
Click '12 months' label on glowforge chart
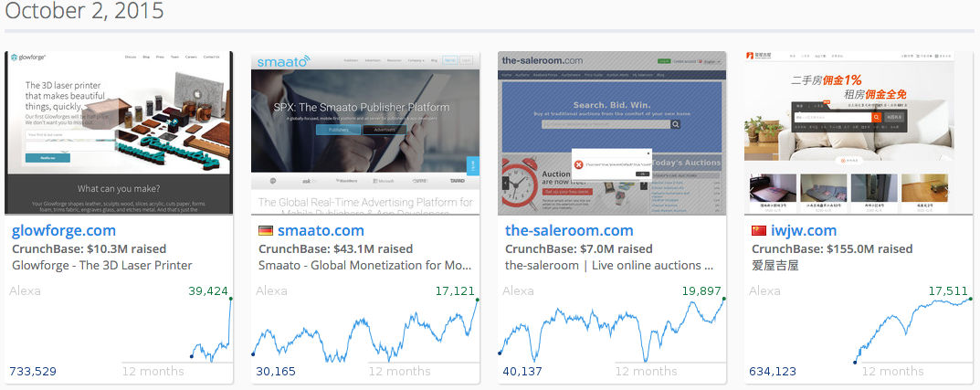point(153,371)
